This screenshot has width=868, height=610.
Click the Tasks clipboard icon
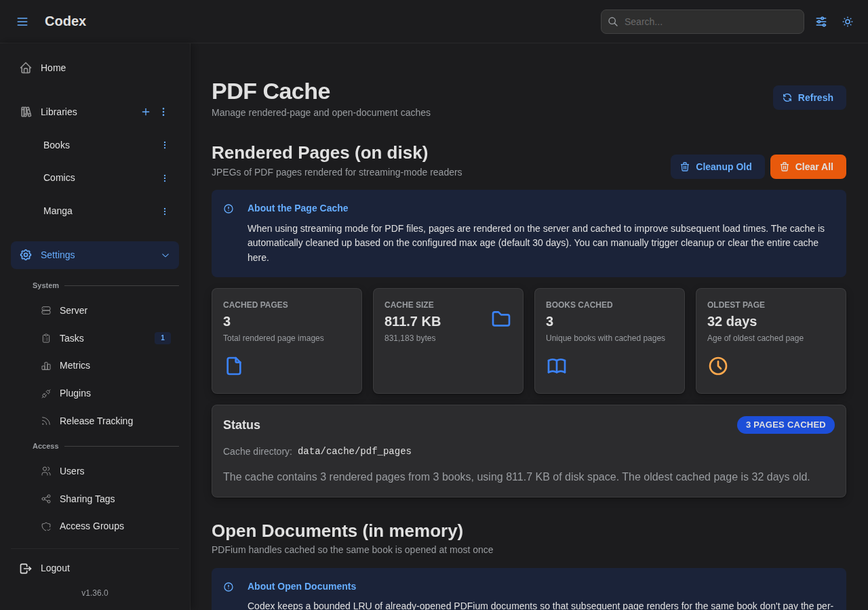pyautogui.click(x=46, y=338)
